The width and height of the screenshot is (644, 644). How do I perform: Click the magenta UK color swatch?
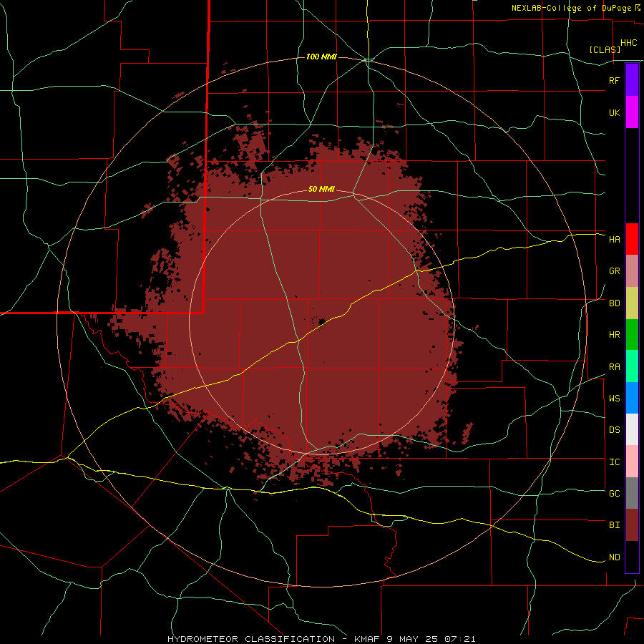[x=632, y=112]
